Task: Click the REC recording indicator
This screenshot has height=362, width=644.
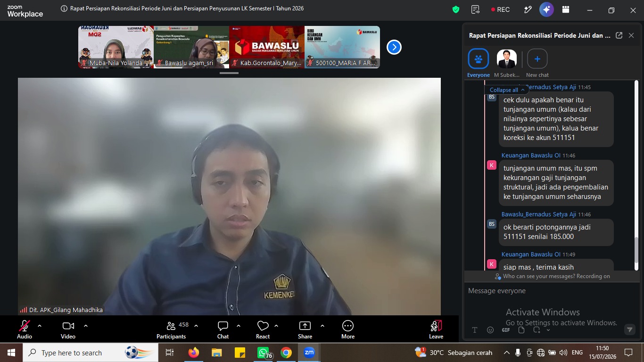Action: point(500,9)
